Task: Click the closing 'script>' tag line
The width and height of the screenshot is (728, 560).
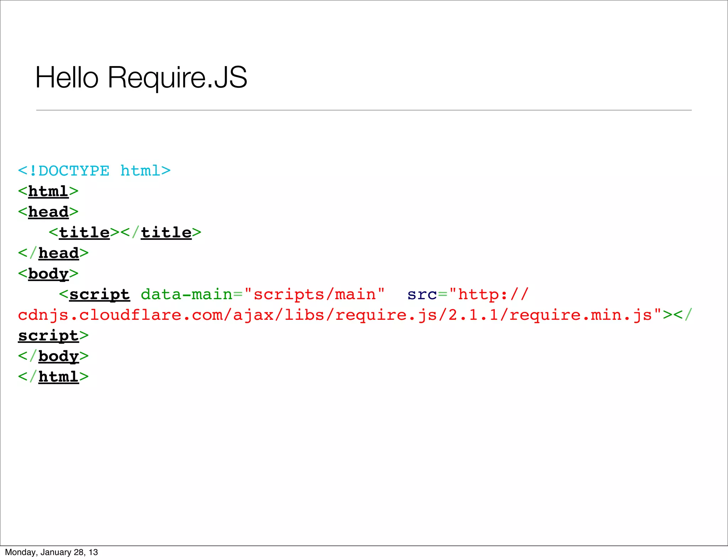Action: (53, 336)
